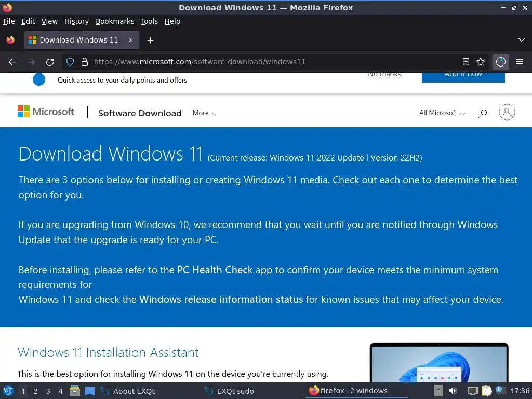Go back to the previous page
This screenshot has width=532, height=399.
[x=12, y=62]
